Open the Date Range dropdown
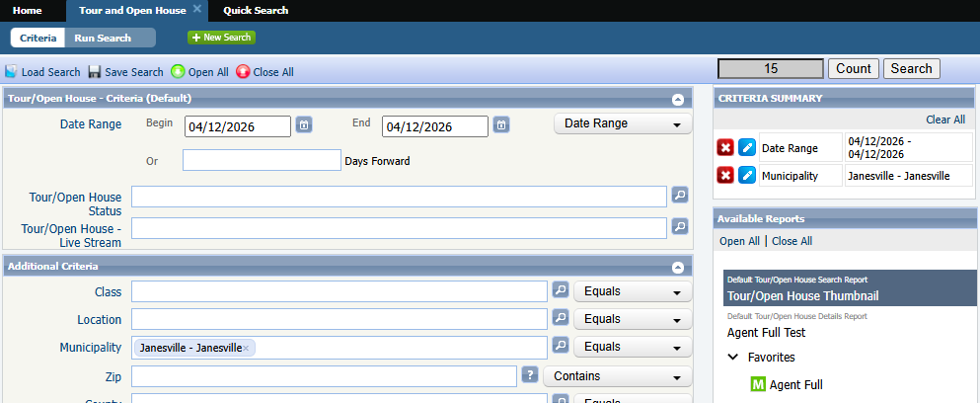Image resolution: width=980 pixels, height=403 pixels. [x=622, y=124]
